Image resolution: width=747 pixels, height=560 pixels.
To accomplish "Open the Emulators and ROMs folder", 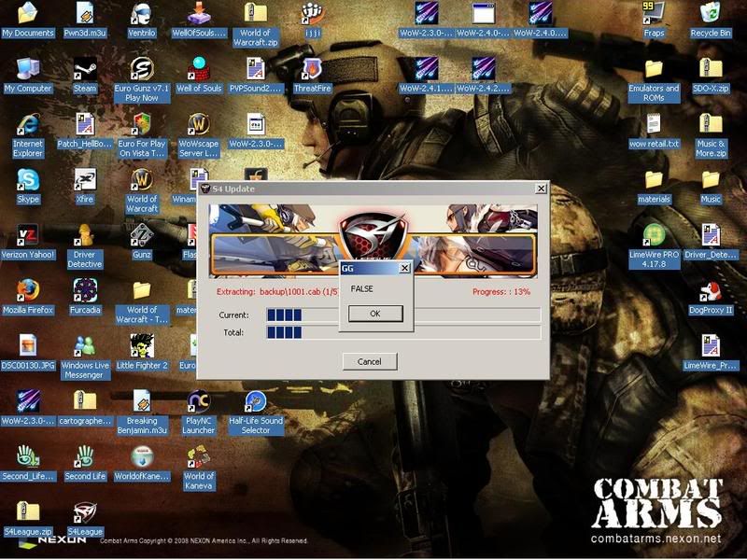I will coord(654,69).
